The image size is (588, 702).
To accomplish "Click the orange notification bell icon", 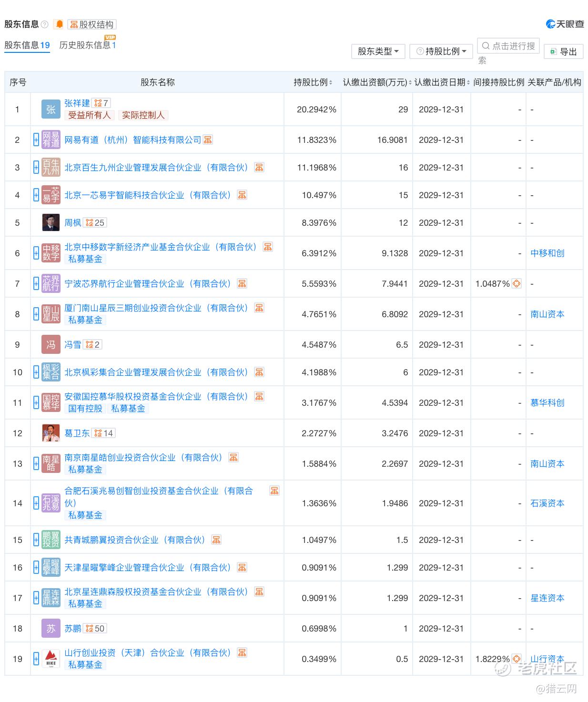I will pyautogui.click(x=59, y=24).
